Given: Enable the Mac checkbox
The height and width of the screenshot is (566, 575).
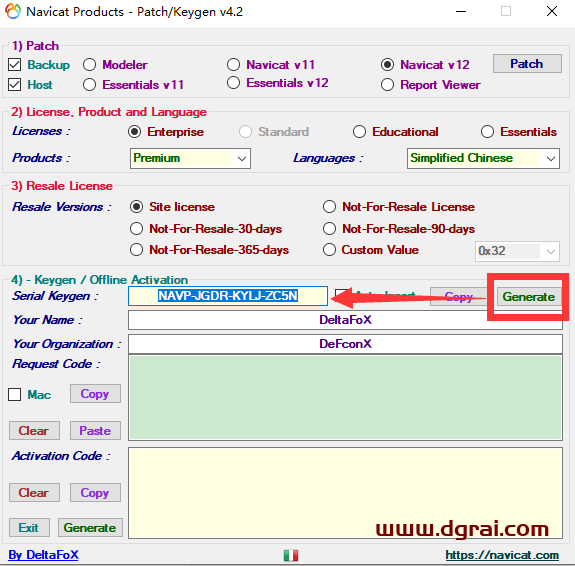Looking at the screenshot, I should click(x=15, y=395).
